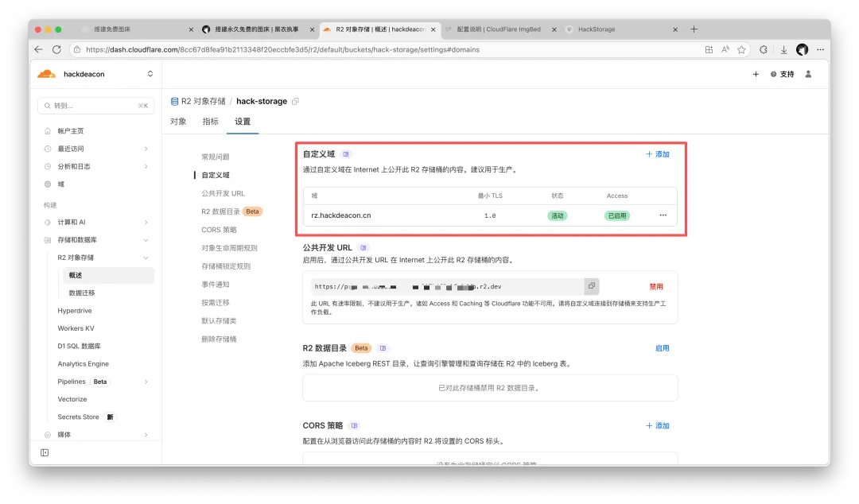Focus the 转到 search field
This screenshot has width=859, height=504.
[96, 106]
